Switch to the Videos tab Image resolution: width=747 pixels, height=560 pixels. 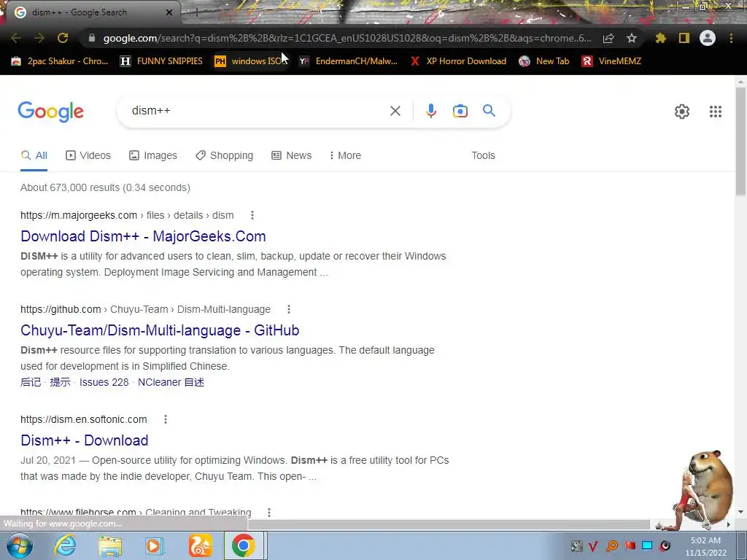[x=88, y=156]
